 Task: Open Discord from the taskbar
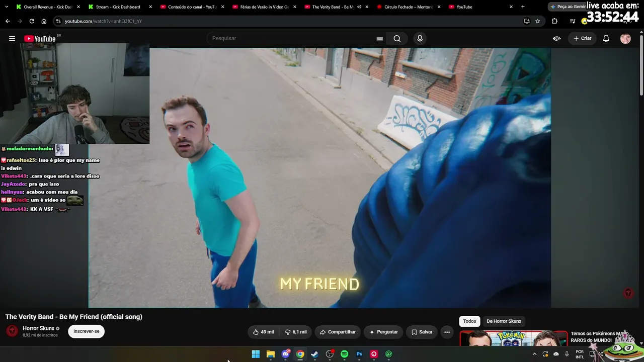(286, 354)
